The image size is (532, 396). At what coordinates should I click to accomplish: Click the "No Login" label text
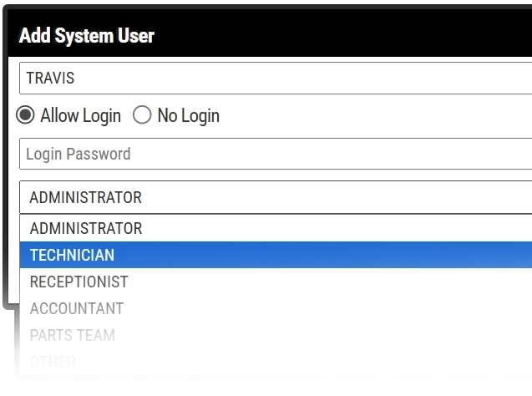(188, 115)
